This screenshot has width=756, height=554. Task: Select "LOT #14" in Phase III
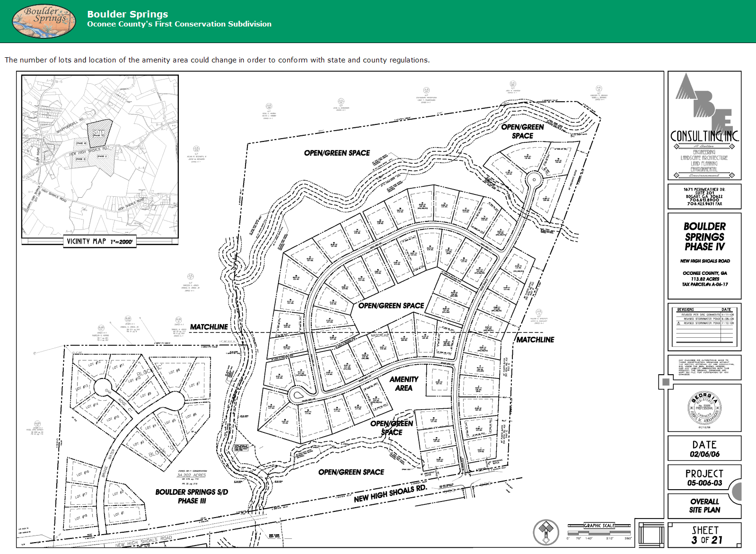[x=92, y=406]
